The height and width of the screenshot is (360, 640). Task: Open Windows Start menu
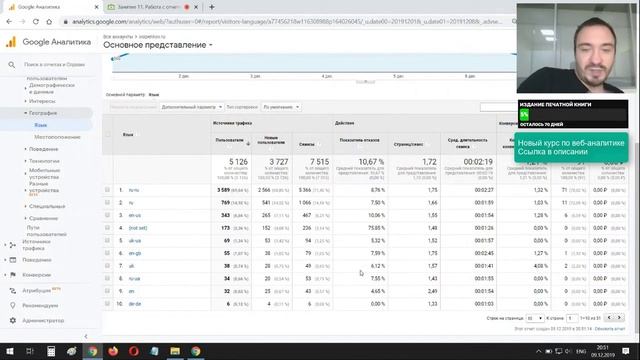9,351
